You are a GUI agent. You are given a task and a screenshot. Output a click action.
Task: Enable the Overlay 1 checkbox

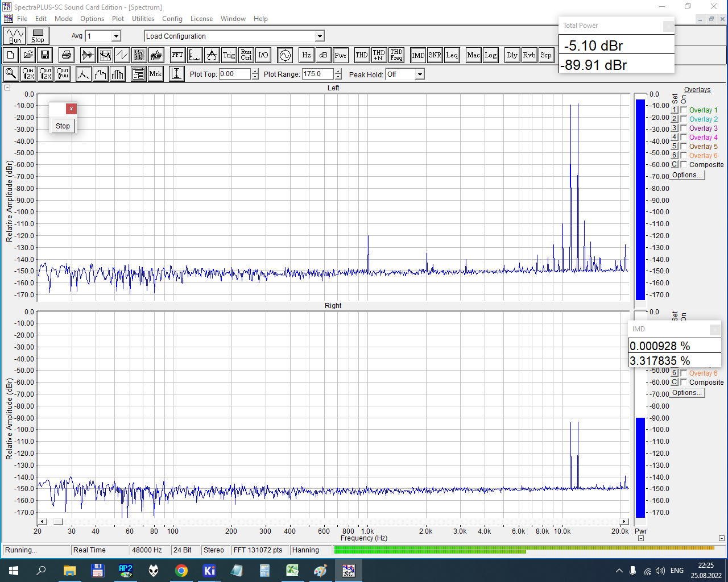[684, 110]
